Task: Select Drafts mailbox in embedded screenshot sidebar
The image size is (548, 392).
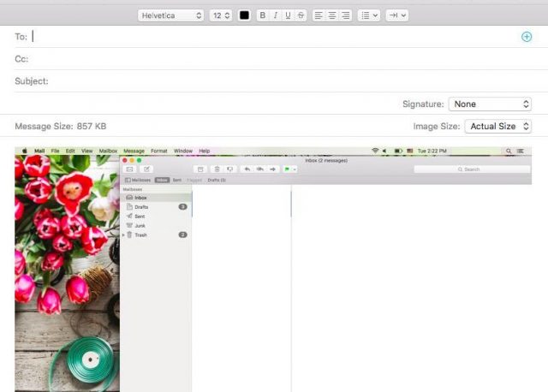Action: [x=156, y=207]
